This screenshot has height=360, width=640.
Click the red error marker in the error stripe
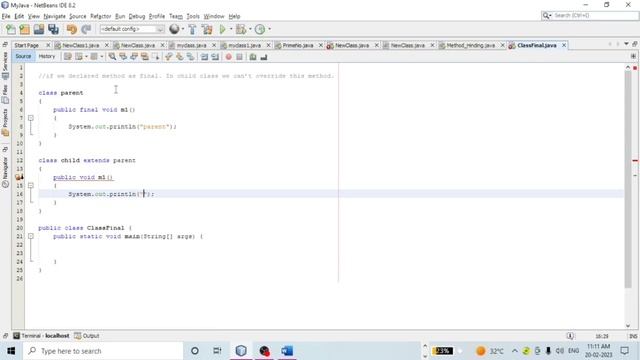pyautogui.click(x=635, y=161)
